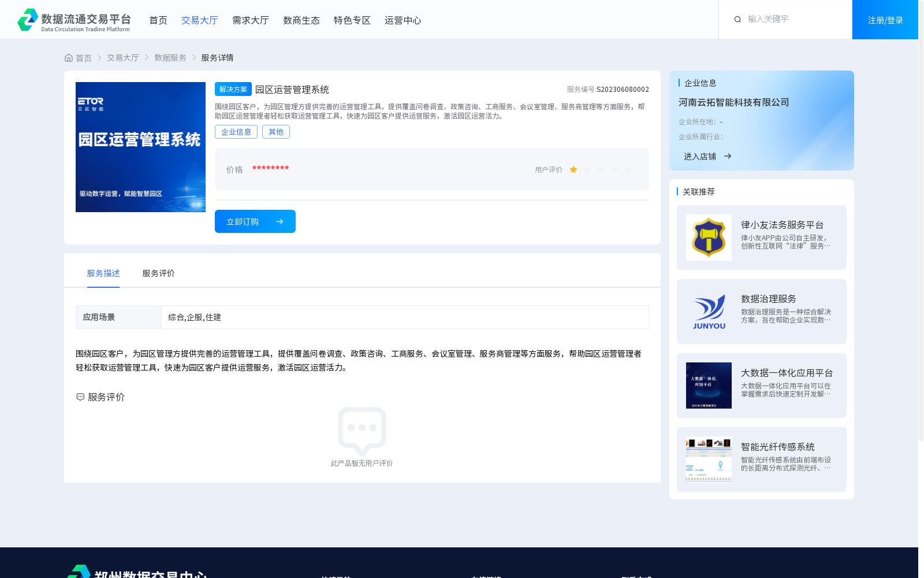Open the 交易大厅 navigation menu item

200,20
